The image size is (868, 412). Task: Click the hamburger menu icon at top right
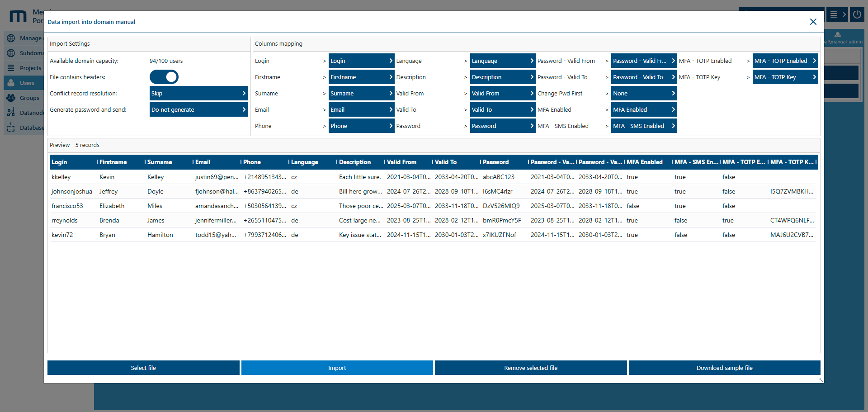coord(834,14)
